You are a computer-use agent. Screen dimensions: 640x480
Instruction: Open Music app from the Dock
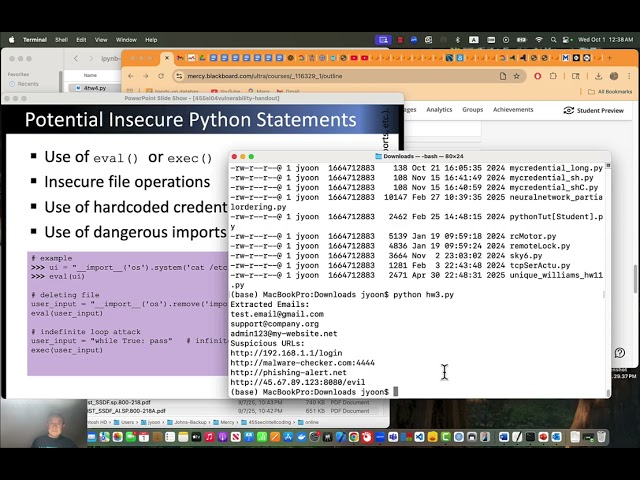[x=209, y=437]
